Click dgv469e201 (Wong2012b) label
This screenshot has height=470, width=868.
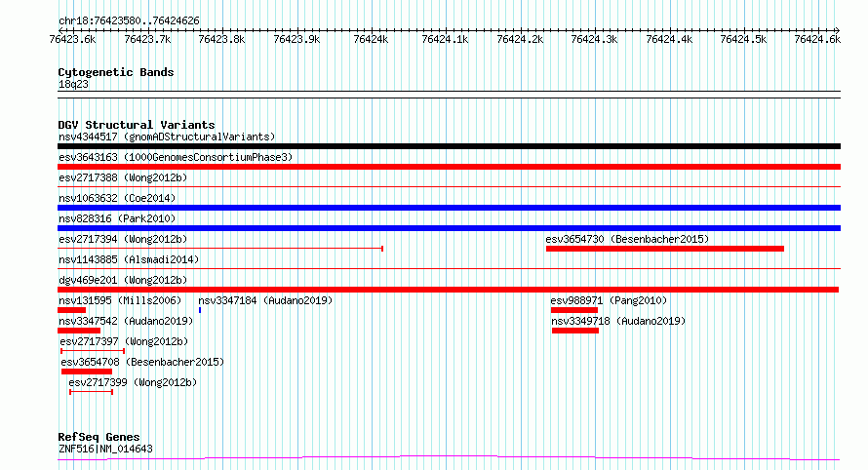[x=123, y=280]
